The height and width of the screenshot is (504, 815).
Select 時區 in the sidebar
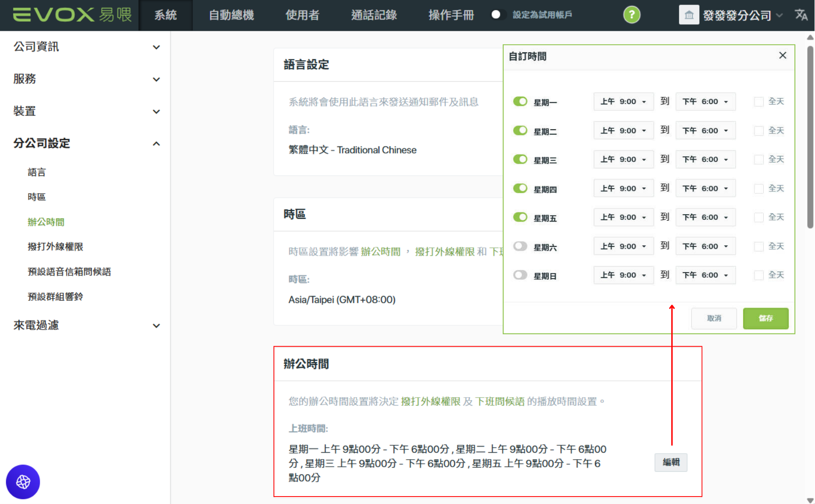coord(37,197)
